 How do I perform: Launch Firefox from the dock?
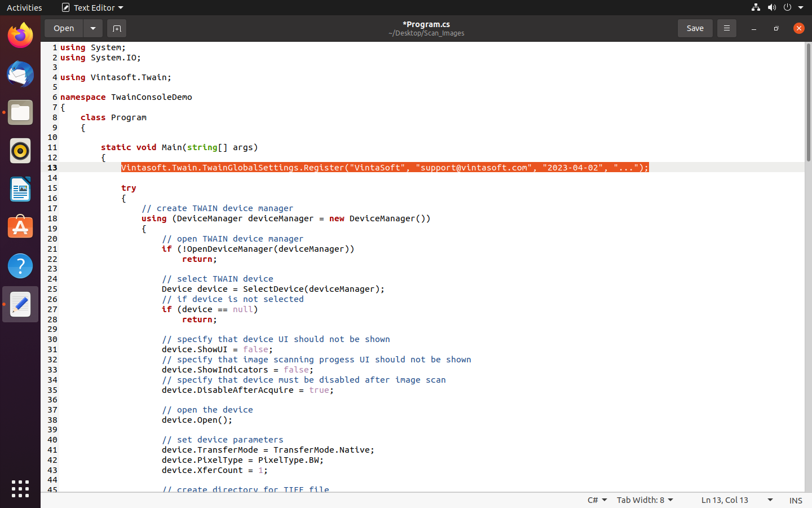(x=20, y=36)
